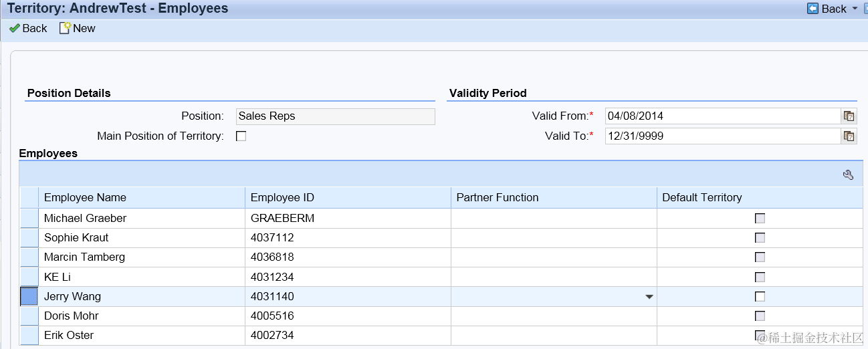Click the KE Li name cell

click(x=142, y=277)
